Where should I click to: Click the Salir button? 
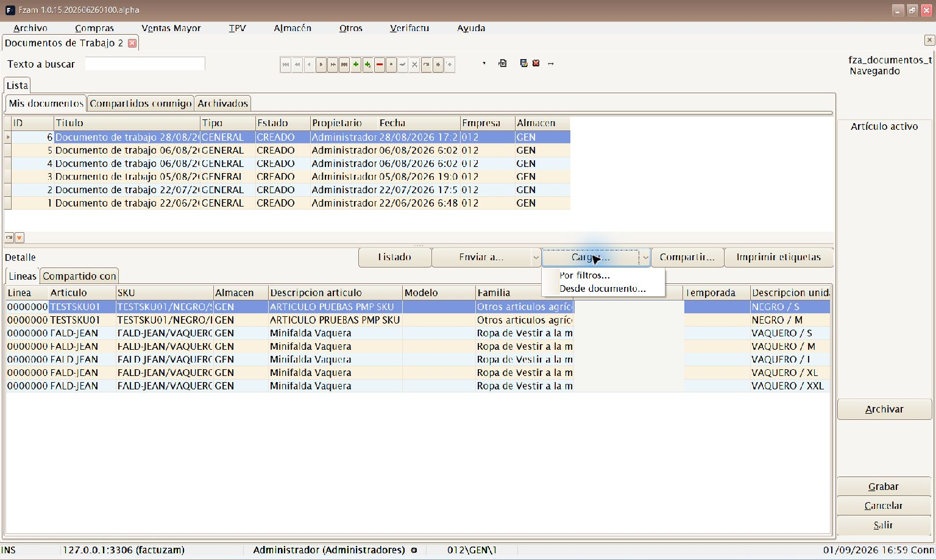tap(884, 525)
